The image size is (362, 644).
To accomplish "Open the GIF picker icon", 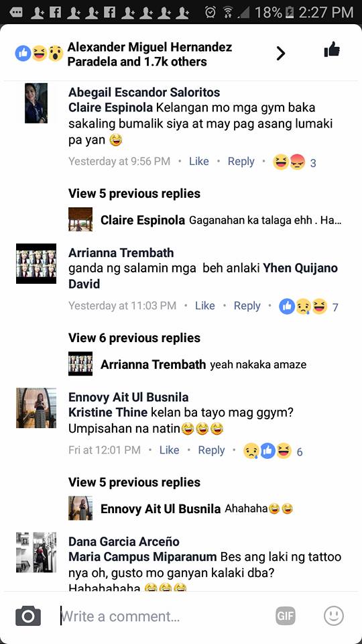I will point(285,616).
